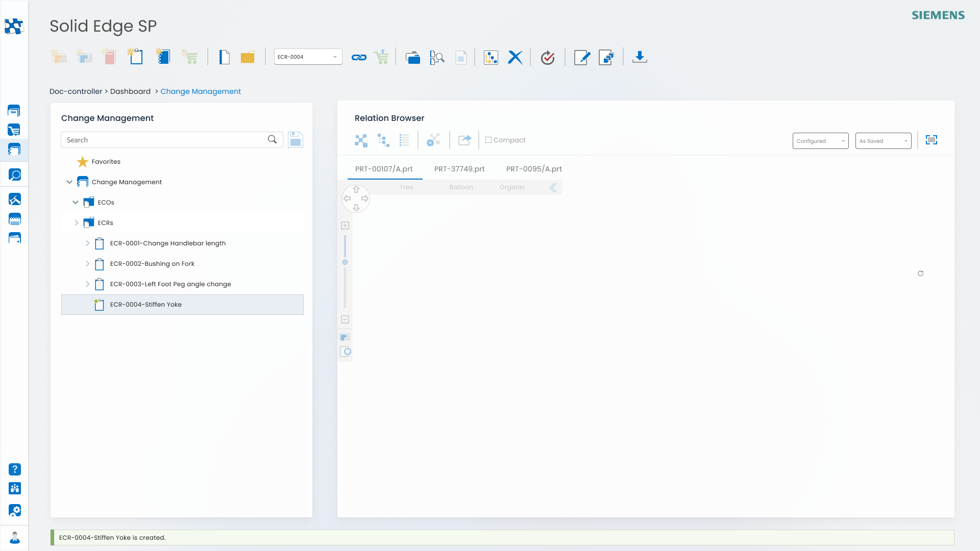This screenshot has height=551, width=980.
Task: Select the list view icon in Relation Browser
Action: click(x=404, y=140)
